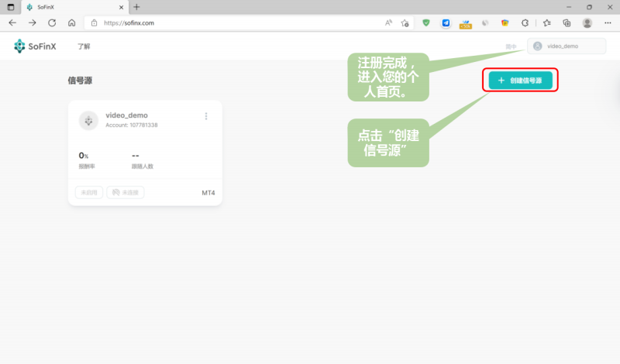Open the colorful shield extension icon

tap(505, 23)
